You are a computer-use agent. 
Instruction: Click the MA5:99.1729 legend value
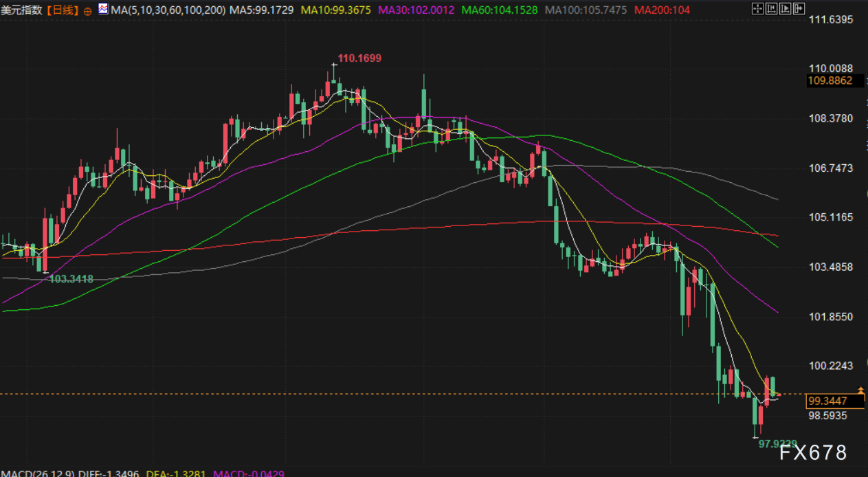(x=262, y=10)
